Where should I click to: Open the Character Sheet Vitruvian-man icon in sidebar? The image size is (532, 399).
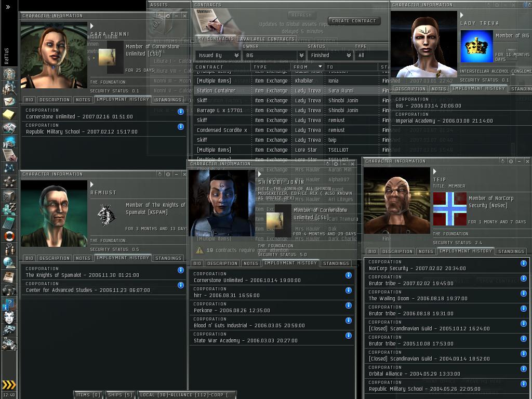point(9,74)
